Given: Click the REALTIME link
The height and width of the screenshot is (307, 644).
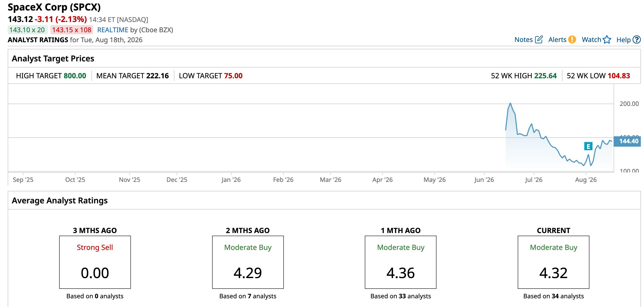Looking at the screenshot, I should pyautogui.click(x=113, y=30).
